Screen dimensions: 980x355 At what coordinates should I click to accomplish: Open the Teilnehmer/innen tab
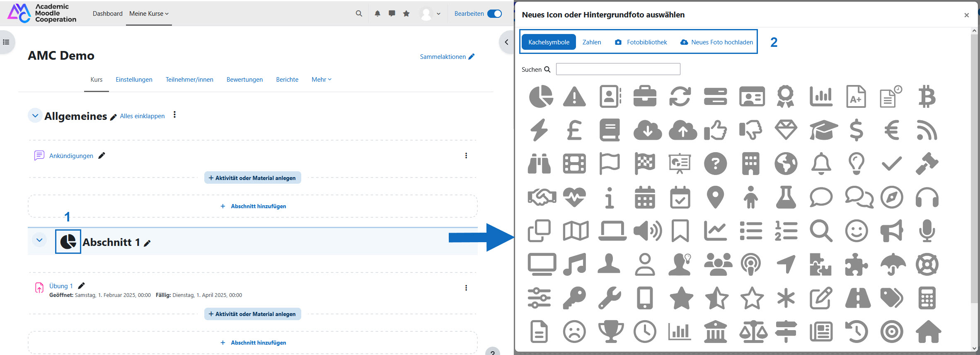point(189,79)
